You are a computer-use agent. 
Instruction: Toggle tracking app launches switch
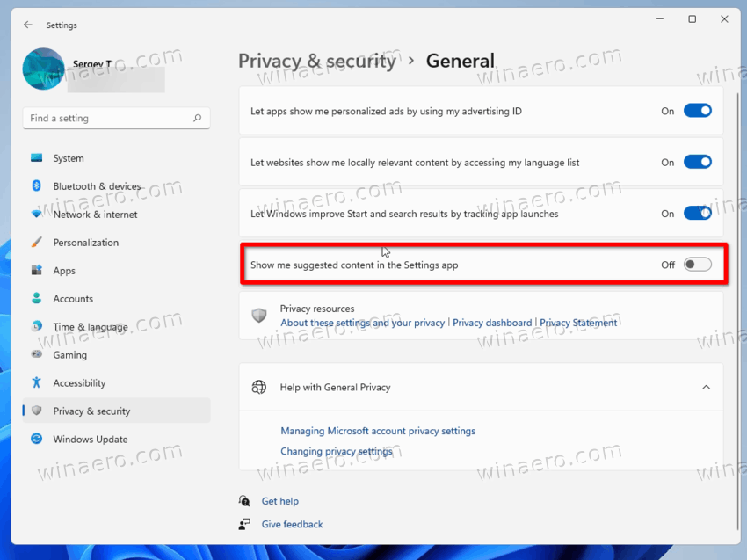point(698,213)
